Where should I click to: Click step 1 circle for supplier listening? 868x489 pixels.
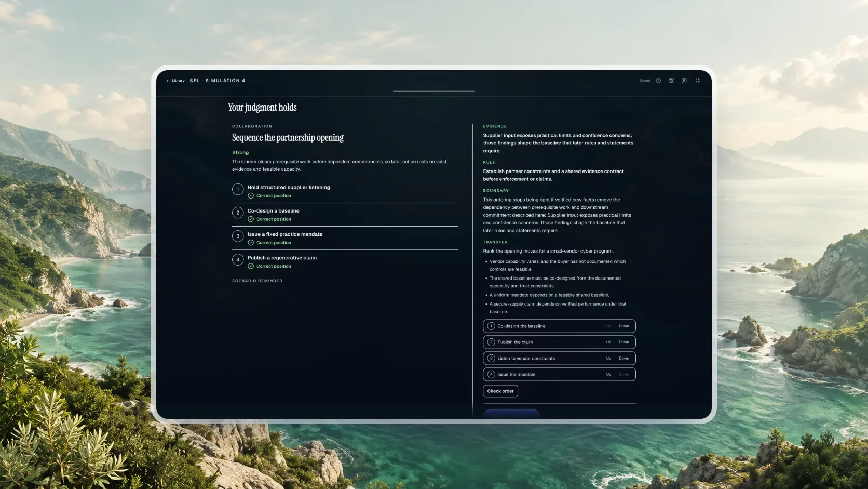click(238, 189)
